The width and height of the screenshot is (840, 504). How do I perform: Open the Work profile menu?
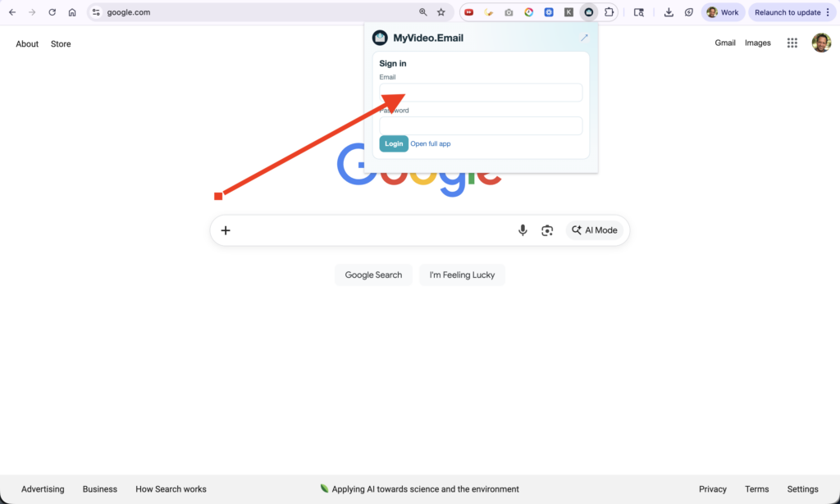coord(723,12)
